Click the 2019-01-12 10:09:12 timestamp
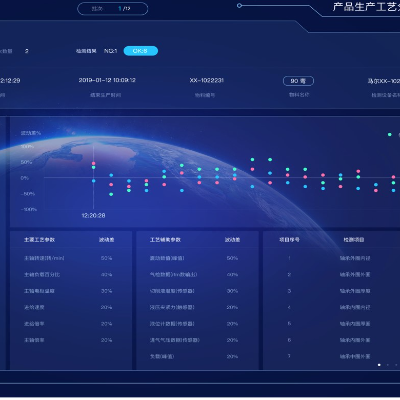 tap(107, 80)
